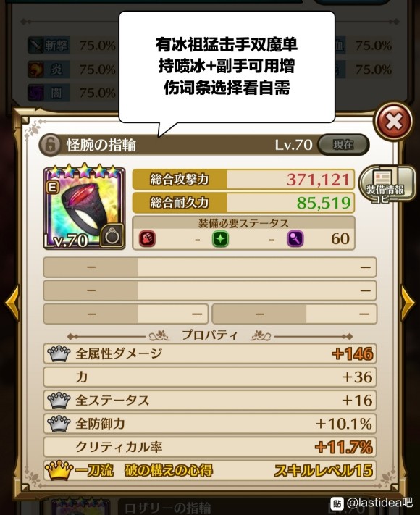Click the ring equipment-type icon
The width and height of the screenshot is (420, 515).
112,235
